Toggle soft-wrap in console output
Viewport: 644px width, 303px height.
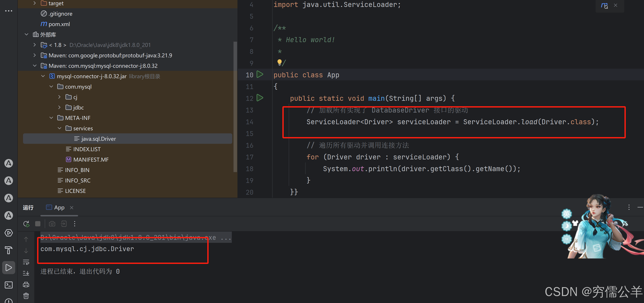tap(26, 262)
